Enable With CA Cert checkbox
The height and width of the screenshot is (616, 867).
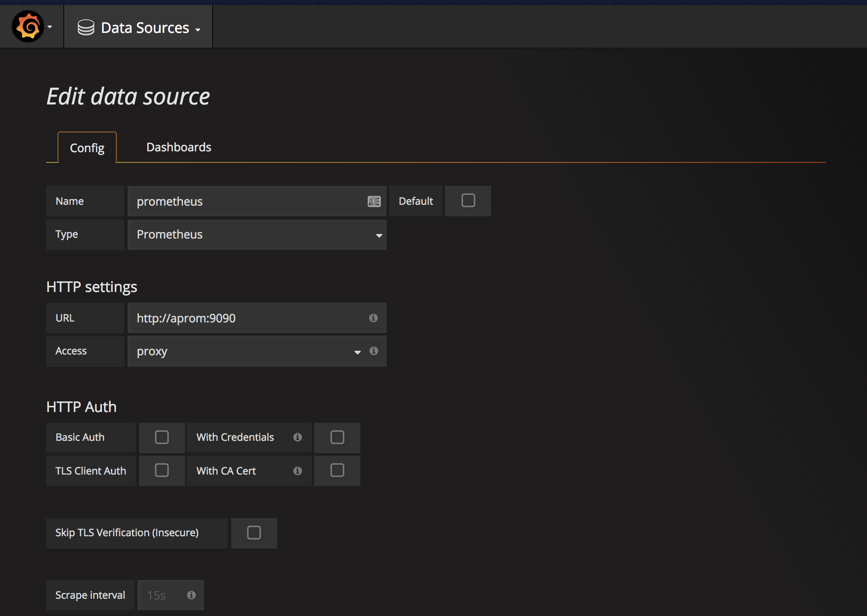[337, 470]
